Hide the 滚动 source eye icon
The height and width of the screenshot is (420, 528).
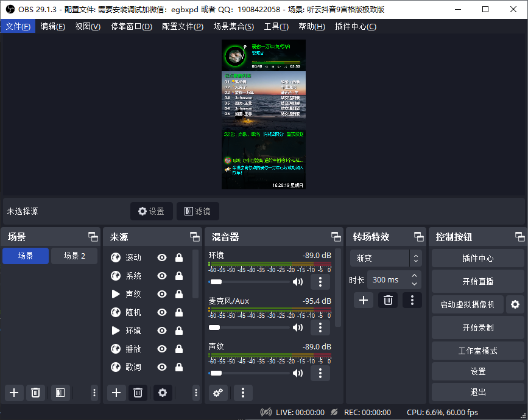tap(162, 258)
